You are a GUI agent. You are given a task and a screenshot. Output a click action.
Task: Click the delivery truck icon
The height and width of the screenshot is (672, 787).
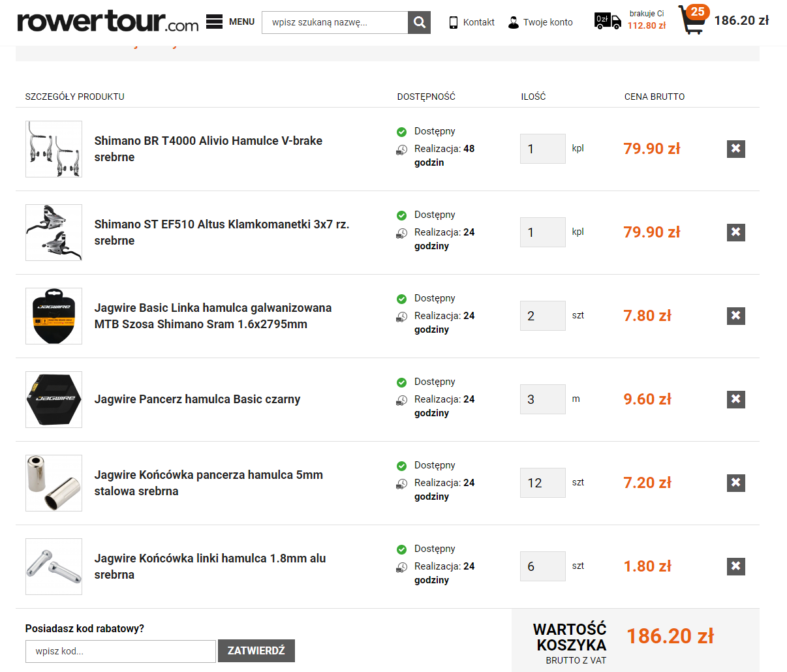coord(608,21)
